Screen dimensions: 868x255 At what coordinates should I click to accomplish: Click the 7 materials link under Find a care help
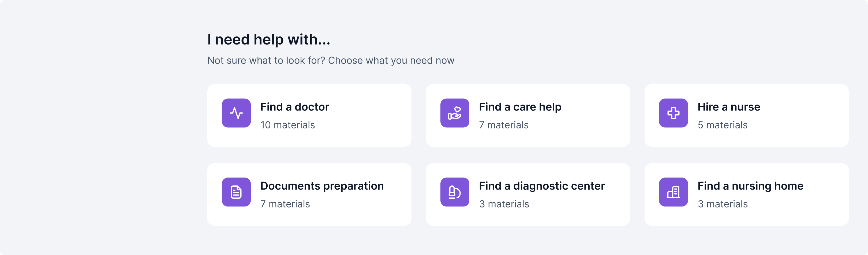coord(504,125)
